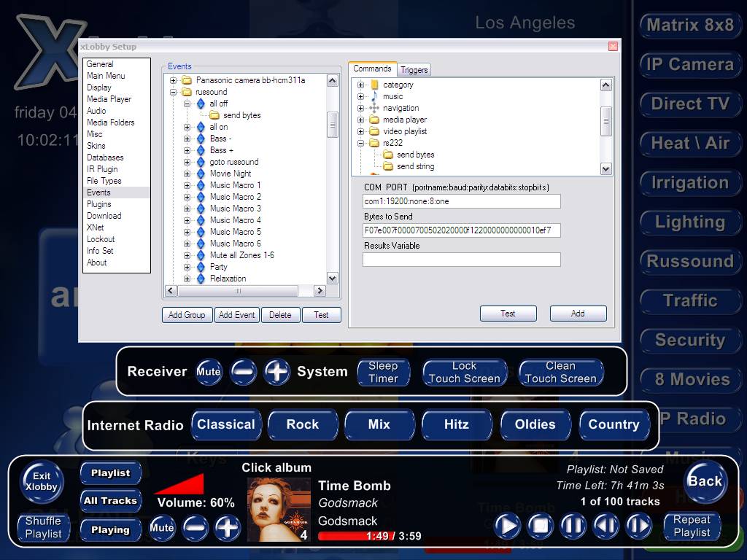Stop the current track

click(541, 526)
